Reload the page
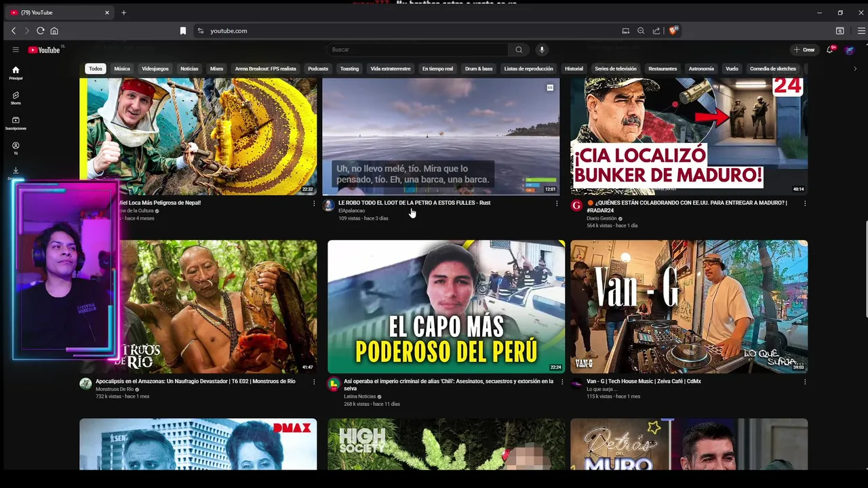The width and height of the screenshot is (868, 488). 40,30
